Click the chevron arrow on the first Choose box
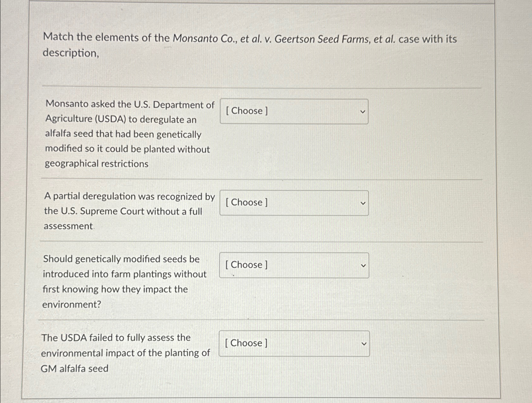 [x=363, y=111]
